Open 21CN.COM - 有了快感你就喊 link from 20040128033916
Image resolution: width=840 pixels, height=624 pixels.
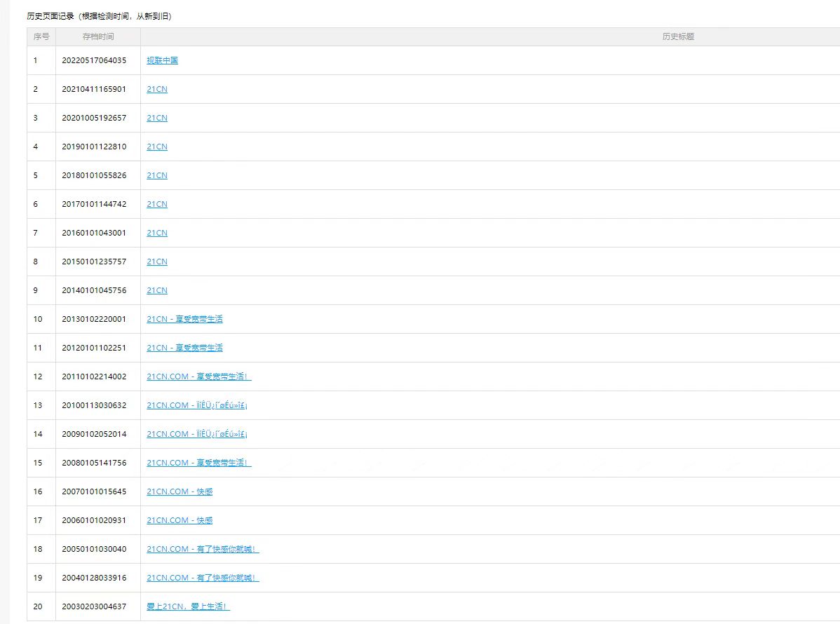click(x=203, y=578)
